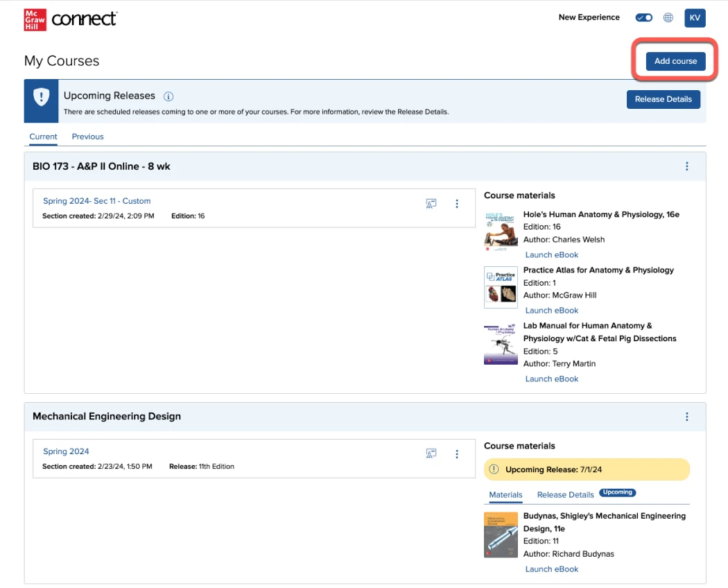Viewport: 728px width, 588px height.
Task: Click the My Courses heading
Action: [62, 61]
